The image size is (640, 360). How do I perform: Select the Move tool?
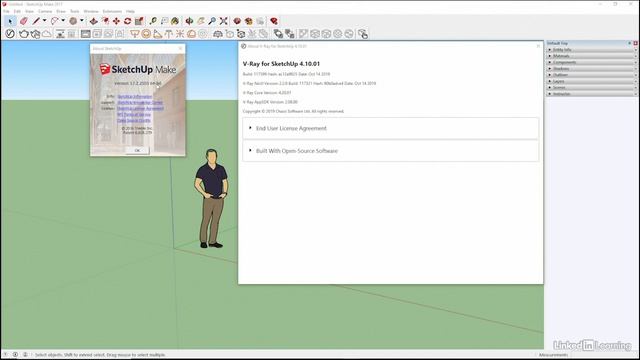coord(116,21)
